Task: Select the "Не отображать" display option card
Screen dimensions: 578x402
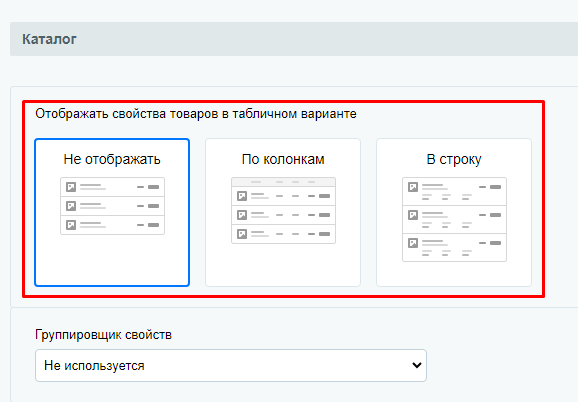Action: tap(112, 212)
